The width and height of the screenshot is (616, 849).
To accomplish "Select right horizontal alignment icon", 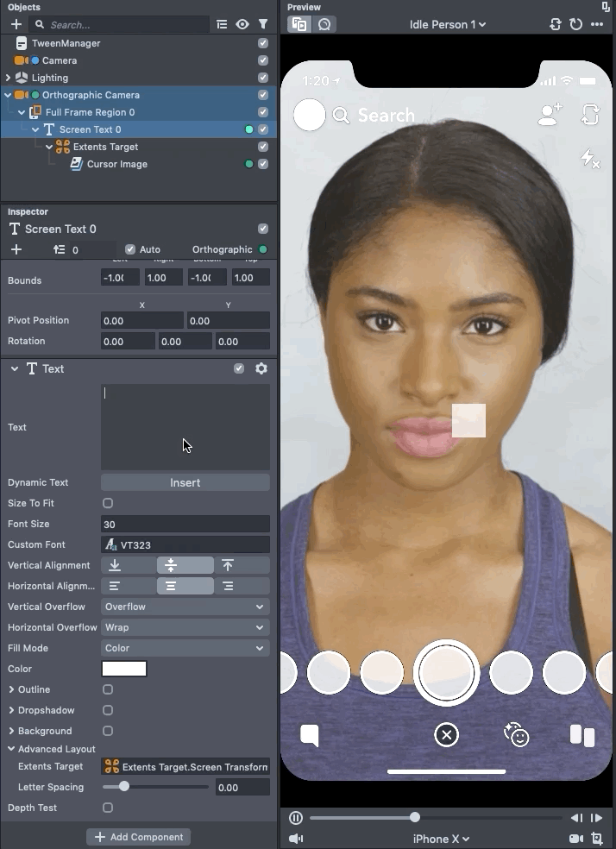I will tap(228, 586).
